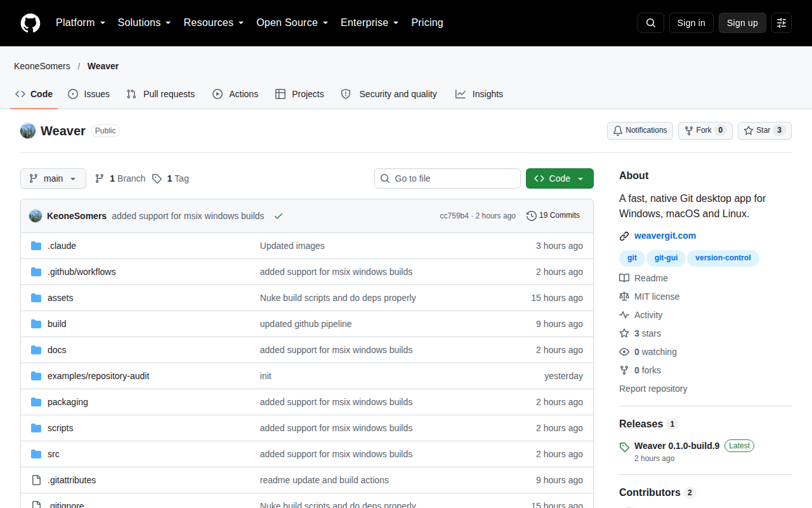
Task: Click the GitHub logo icon
Action: [x=30, y=23]
